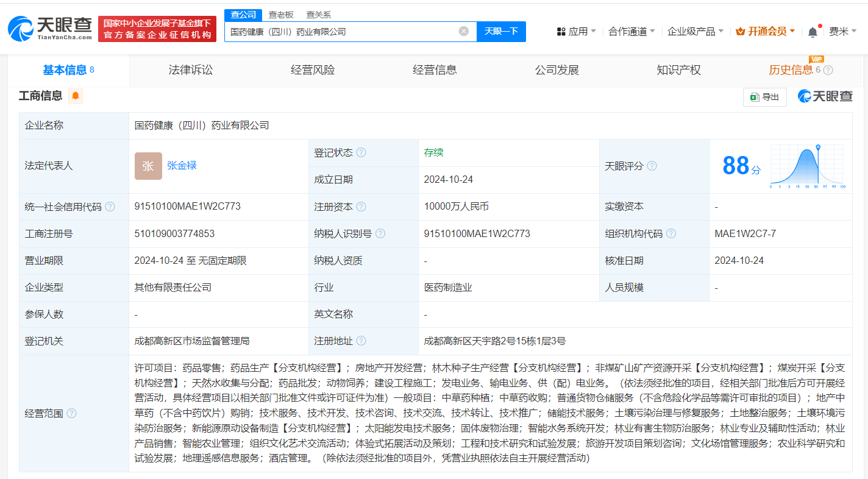The height and width of the screenshot is (479, 868).
Task: Open the 应用 grid icon menu
Action: (x=562, y=31)
